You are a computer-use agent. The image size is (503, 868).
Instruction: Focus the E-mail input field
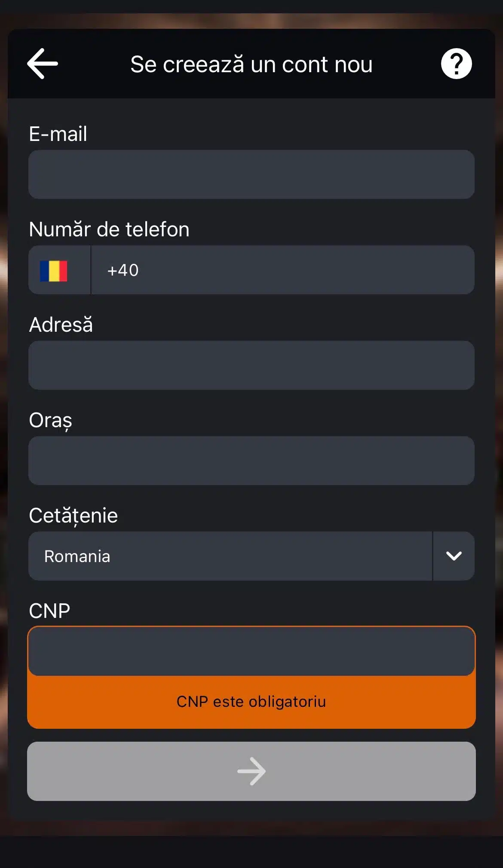pyautogui.click(x=251, y=174)
